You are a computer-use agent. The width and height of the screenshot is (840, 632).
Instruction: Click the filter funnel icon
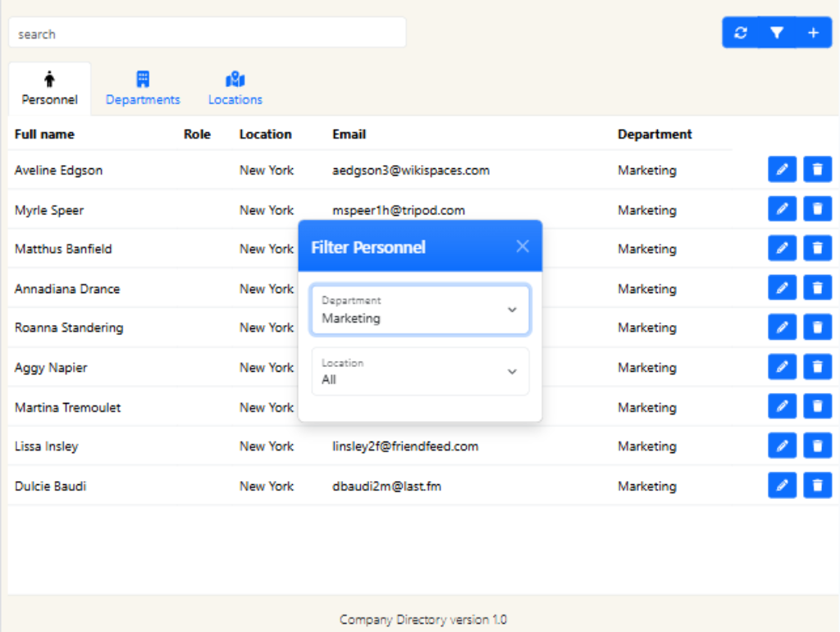[x=777, y=33]
